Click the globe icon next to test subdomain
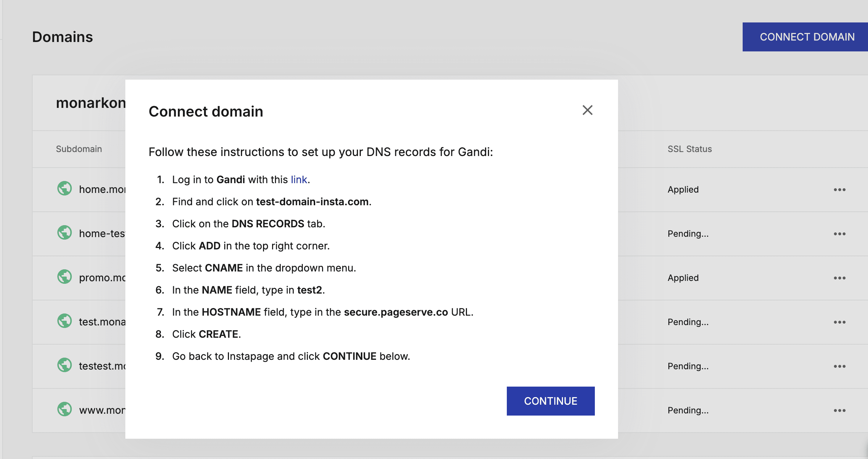The height and width of the screenshot is (459, 868). click(x=64, y=321)
